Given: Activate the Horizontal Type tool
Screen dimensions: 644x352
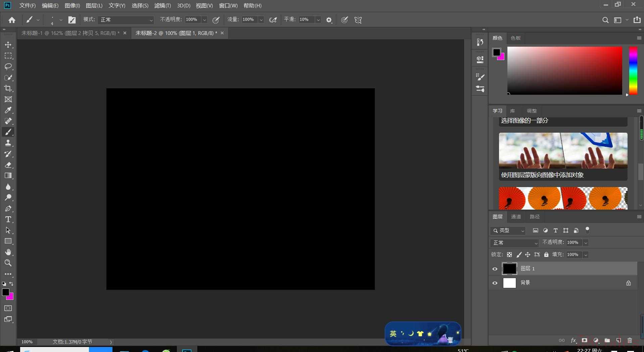Looking at the screenshot, I should (8, 219).
